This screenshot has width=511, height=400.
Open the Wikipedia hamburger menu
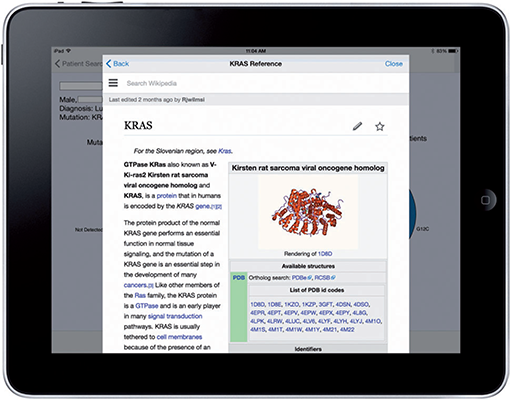(113, 83)
